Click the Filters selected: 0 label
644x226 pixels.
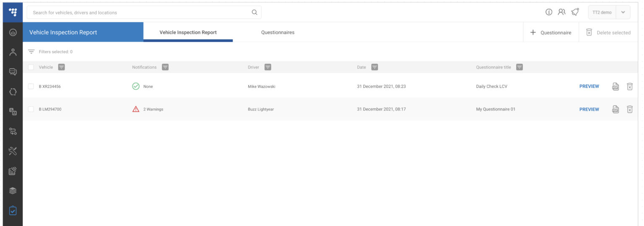click(x=55, y=52)
